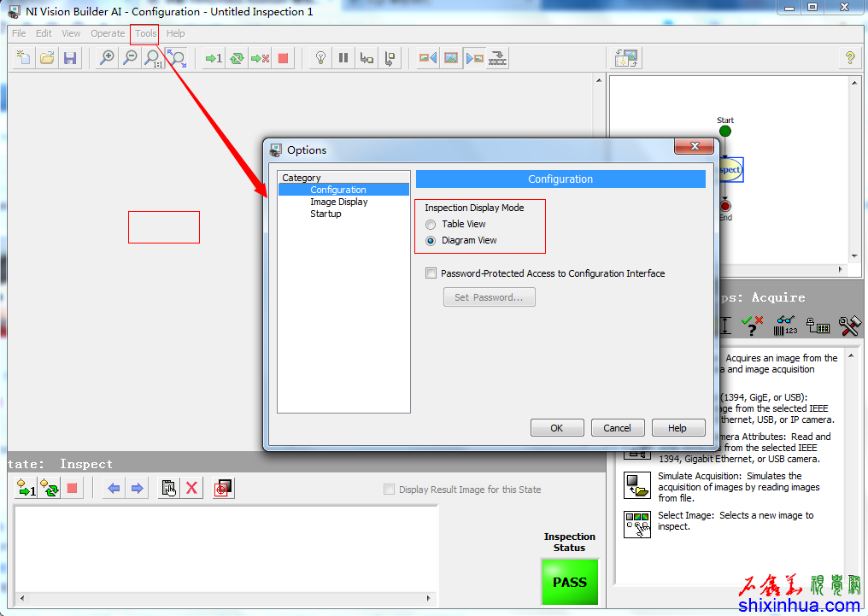Screen dimensions: 868x616
Task: Save the inspection with the floppy icon
Action: tap(70, 57)
